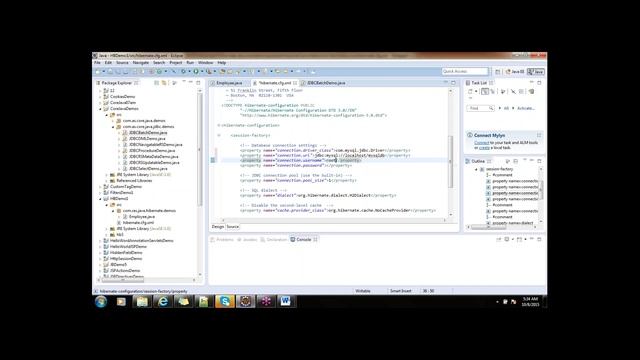This screenshot has height=360, width=640.
Task: Click the Quick Access field
Action: click(x=465, y=71)
